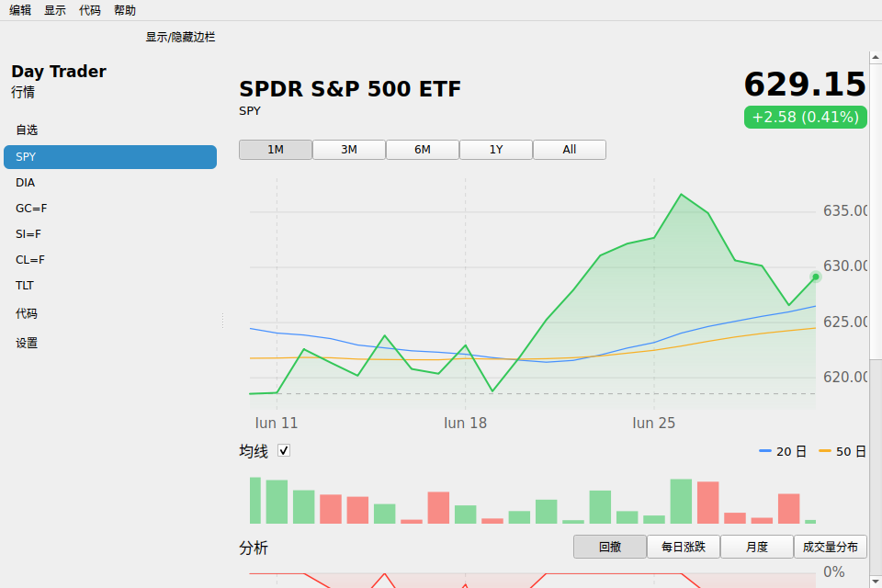Click the latest price marker dot
The width and height of the screenshot is (882, 588).
pyautogui.click(x=816, y=277)
